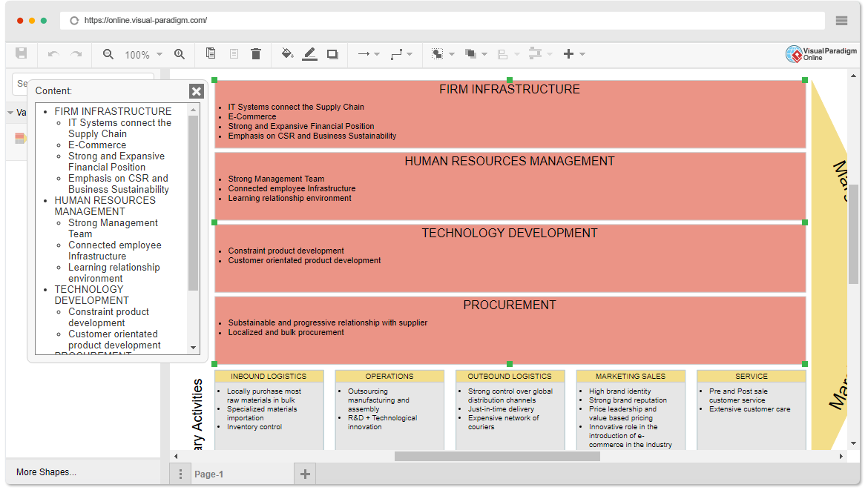This screenshot has width=868, height=493.
Task: Close the Content popup panel
Action: (197, 91)
